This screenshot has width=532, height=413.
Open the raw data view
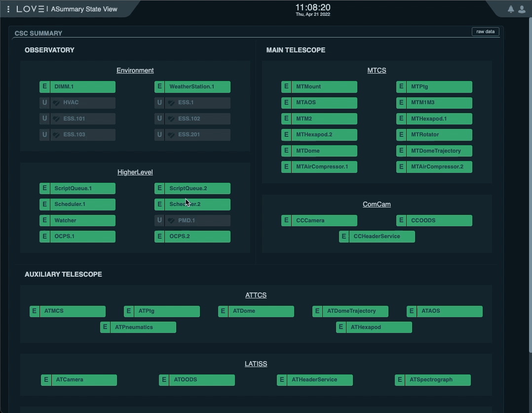pos(486,31)
